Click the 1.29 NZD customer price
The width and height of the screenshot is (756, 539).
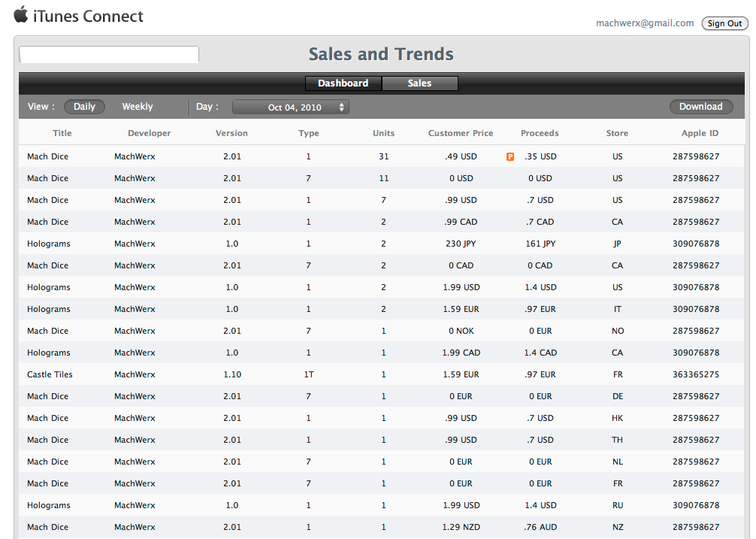point(461,528)
